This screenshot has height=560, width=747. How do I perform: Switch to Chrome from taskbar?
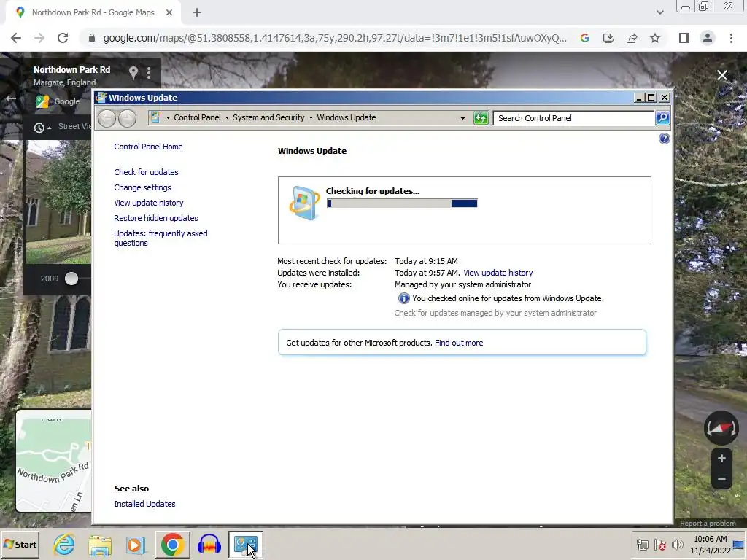[172, 545]
